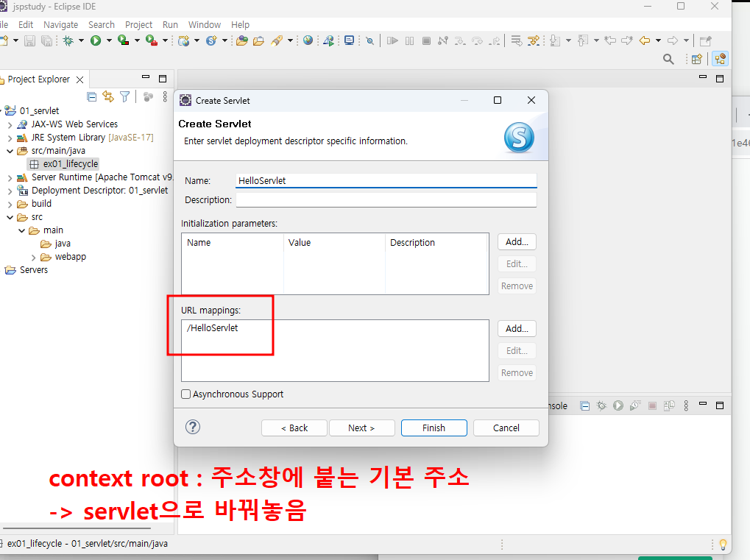Click the Description input field
Viewport: 750px width, 560px height.
click(x=386, y=199)
